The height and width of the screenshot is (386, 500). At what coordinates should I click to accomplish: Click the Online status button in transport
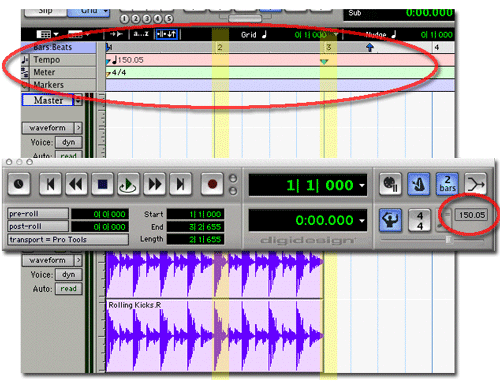[19, 184]
